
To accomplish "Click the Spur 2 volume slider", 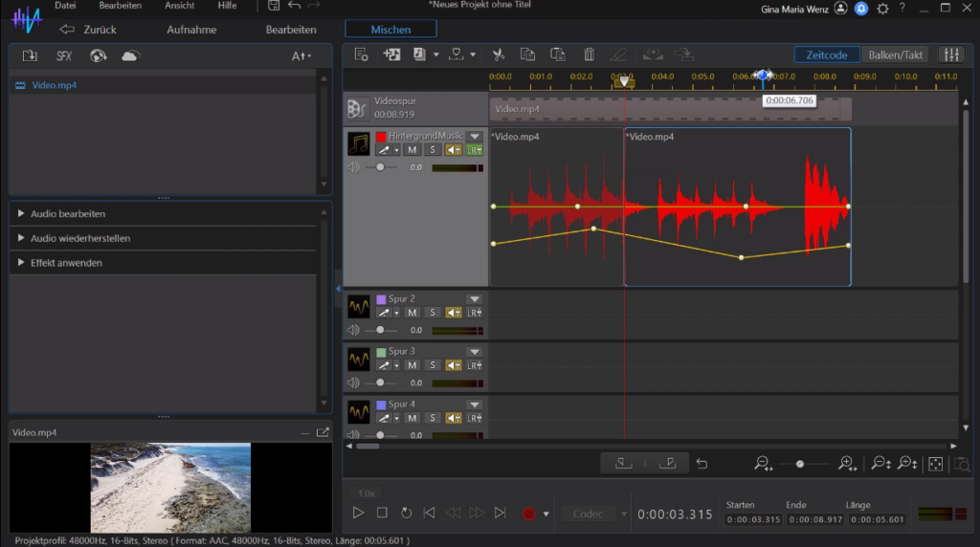I will 380,329.
